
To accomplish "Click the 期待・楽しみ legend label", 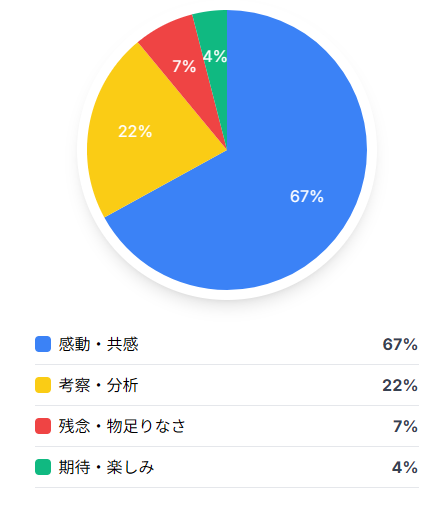I will (106, 467).
